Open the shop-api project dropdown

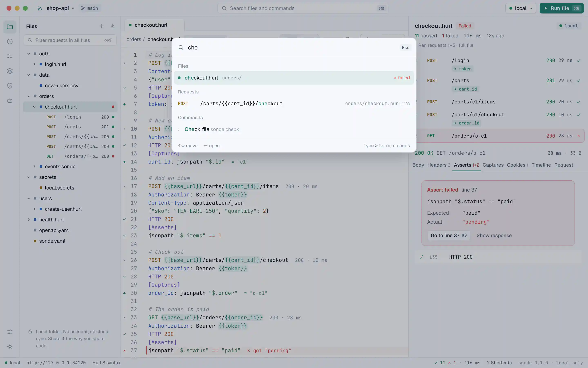point(60,8)
